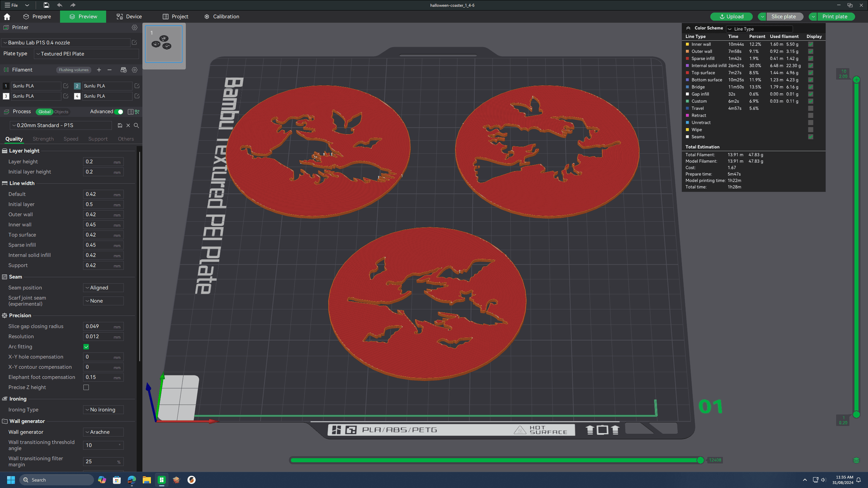Click the X icon beside process preset
The height and width of the screenshot is (488, 868).
point(128,125)
